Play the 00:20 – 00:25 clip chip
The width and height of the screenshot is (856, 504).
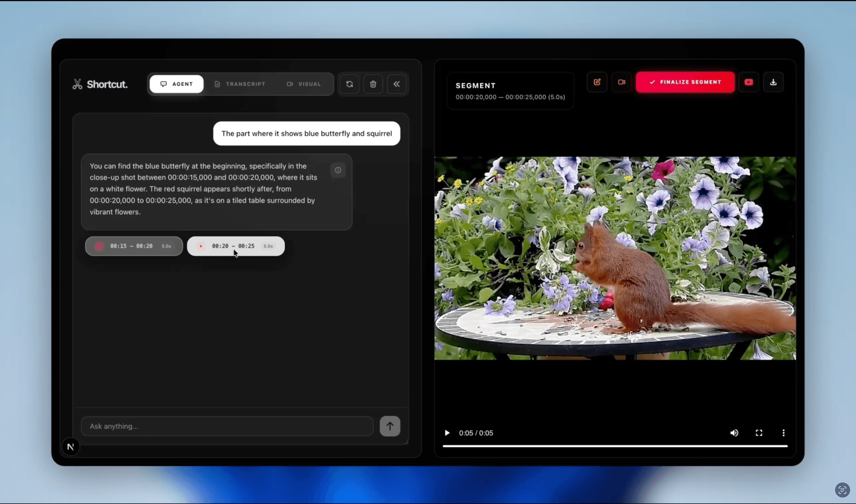pos(236,246)
